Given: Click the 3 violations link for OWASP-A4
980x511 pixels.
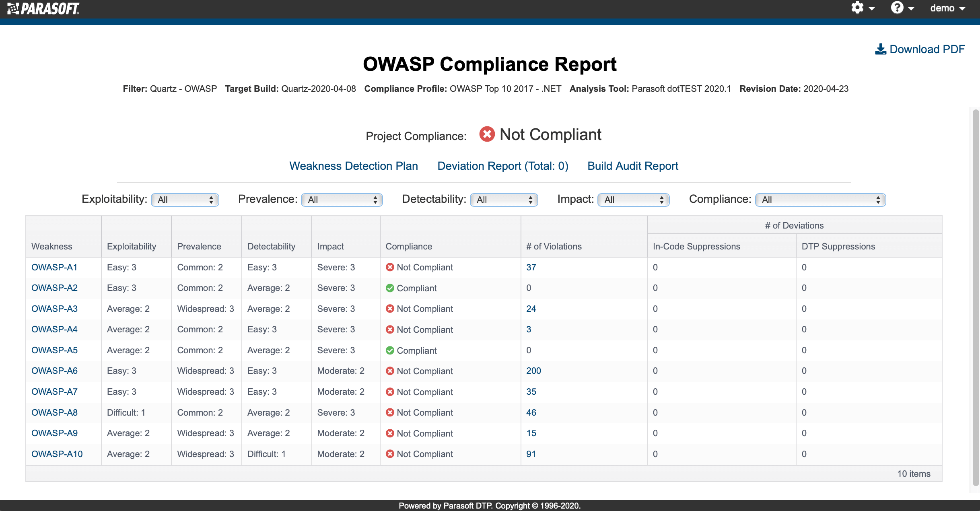Looking at the screenshot, I should click(529, 329).
